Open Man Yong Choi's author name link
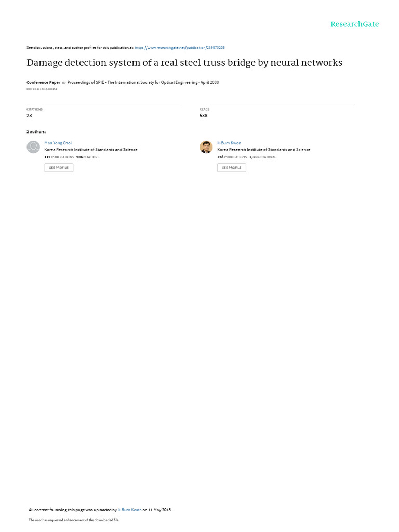The width and height of the screenshot is (399, 532). click(58, 143)
